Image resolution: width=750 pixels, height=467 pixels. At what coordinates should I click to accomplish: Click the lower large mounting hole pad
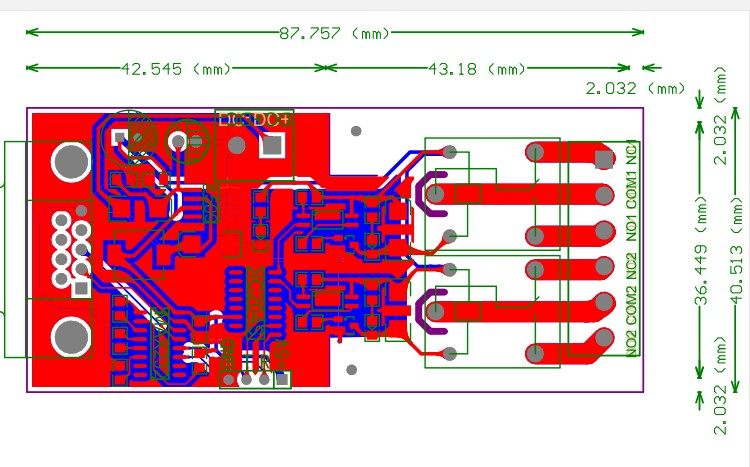71,337
